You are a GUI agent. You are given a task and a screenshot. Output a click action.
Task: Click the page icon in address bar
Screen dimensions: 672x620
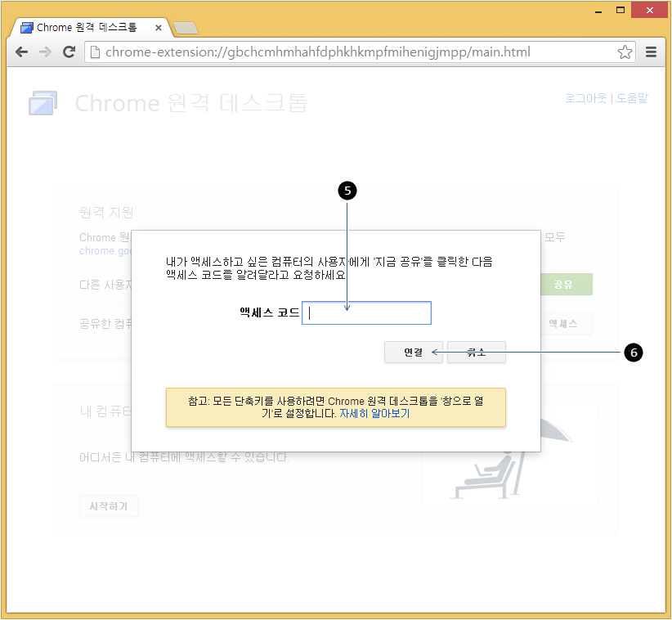[x=95, y=52]
